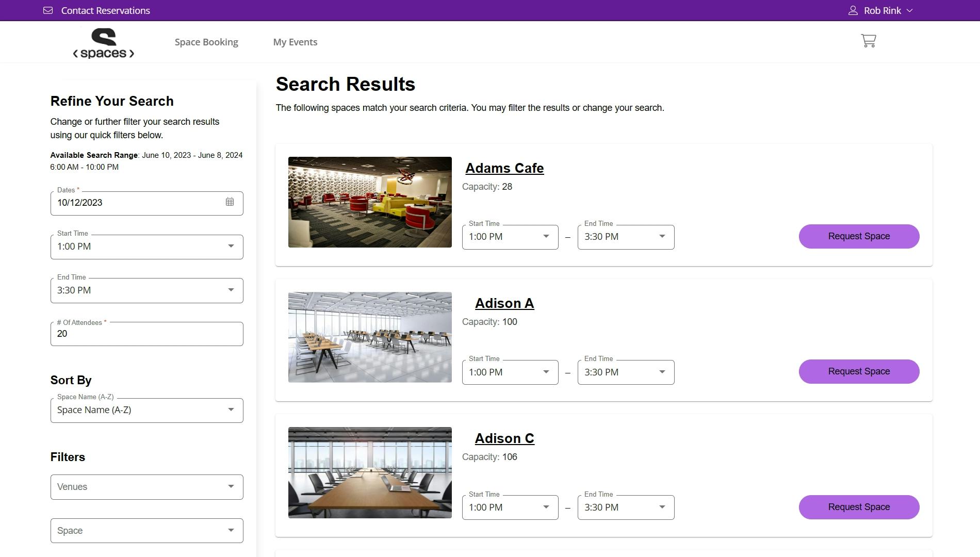The height and width of the screenshot is (557, 980).
Task: Click the Adison C photo thumbnail
Action: (x=370, y=472)
